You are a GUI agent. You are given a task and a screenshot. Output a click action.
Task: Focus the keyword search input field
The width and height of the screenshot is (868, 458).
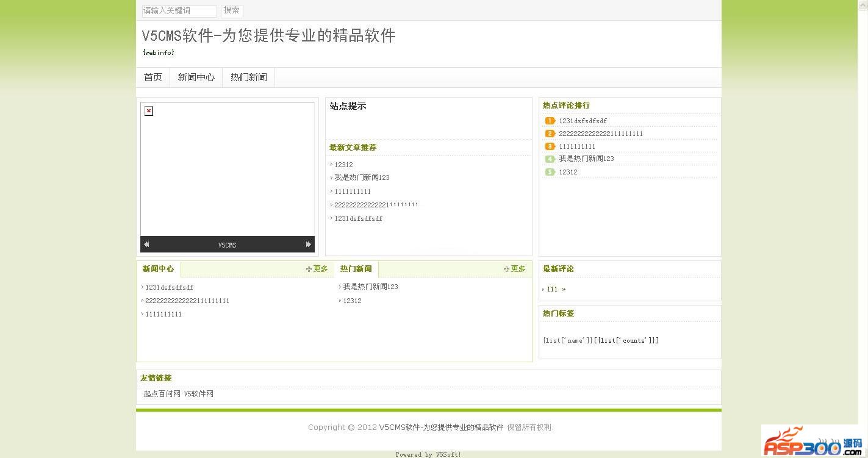pyautogui.click(x=179, y=11)
